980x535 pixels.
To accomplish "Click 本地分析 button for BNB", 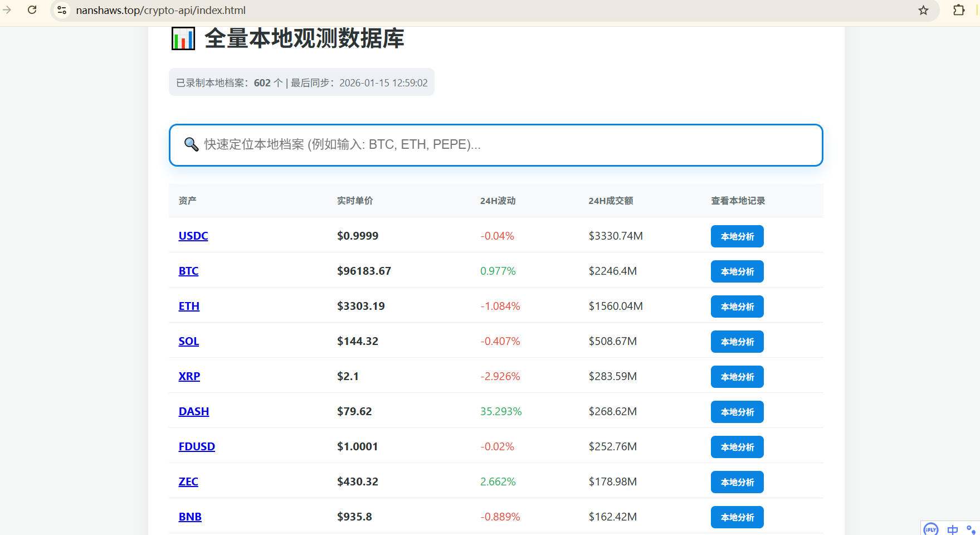I will click(737, 517).
